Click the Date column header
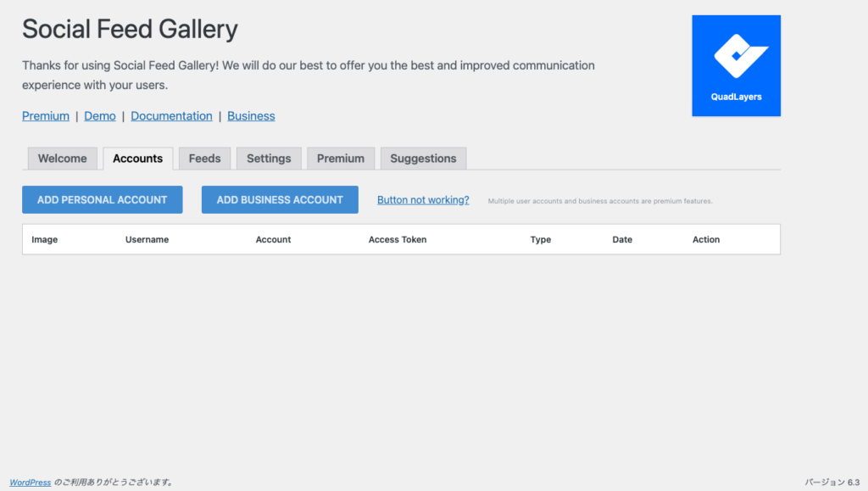Viewport: 868px width, 491px height. coord(622,240)
